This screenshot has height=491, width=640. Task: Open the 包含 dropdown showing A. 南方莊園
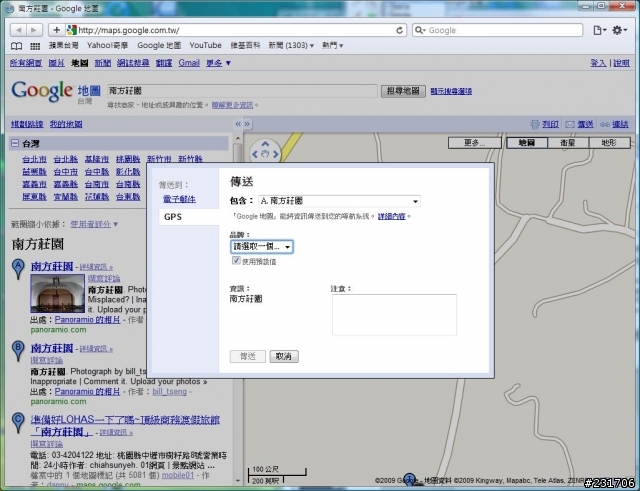click(x=339, y=201)
